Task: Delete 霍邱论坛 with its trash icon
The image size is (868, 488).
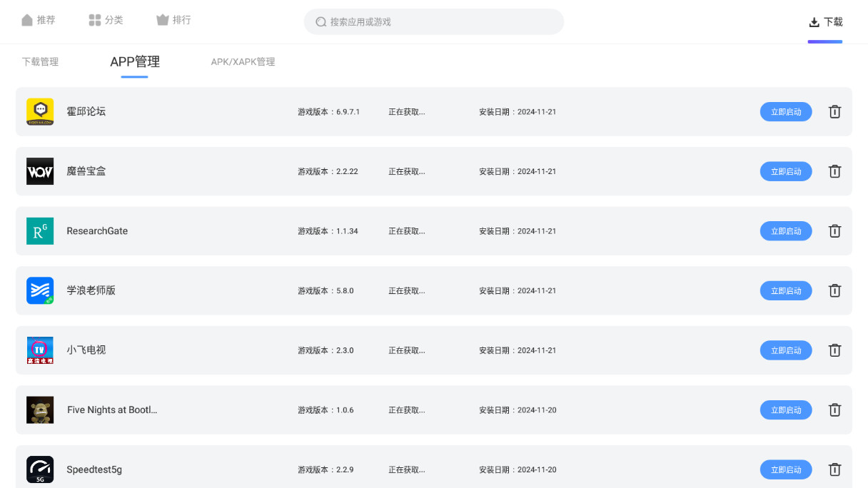Action: (834, 112)
